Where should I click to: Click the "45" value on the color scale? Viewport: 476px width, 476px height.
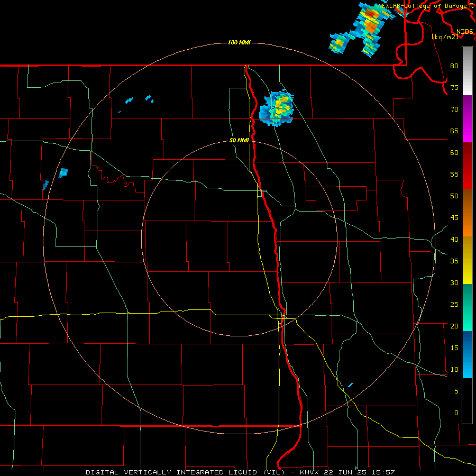454,218
